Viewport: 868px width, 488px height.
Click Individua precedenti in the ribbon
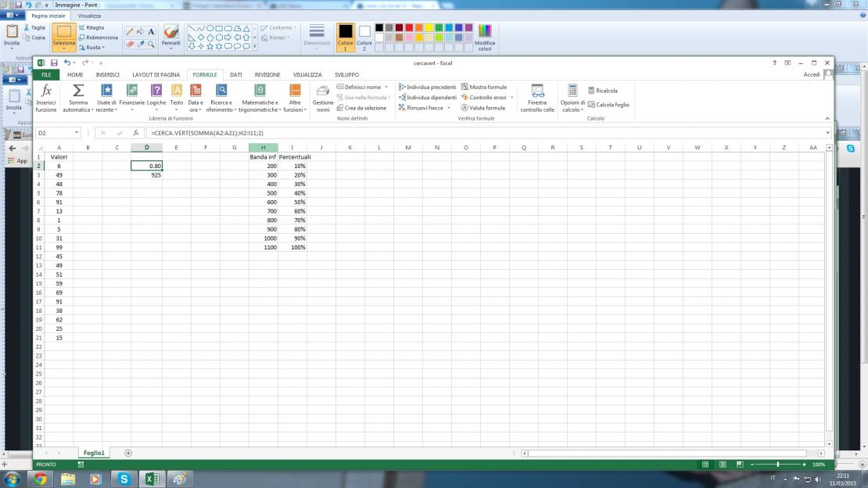click(x=427, y=87)
